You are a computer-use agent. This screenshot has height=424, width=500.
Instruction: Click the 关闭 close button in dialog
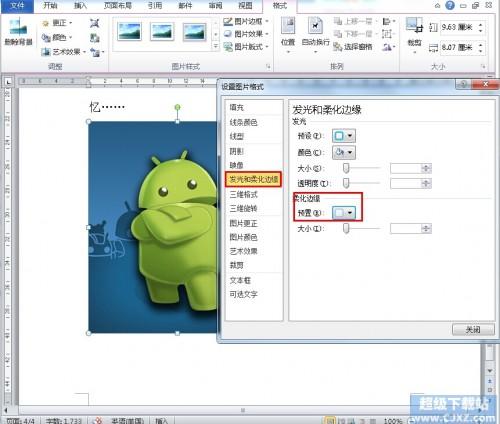click(473, 329)
